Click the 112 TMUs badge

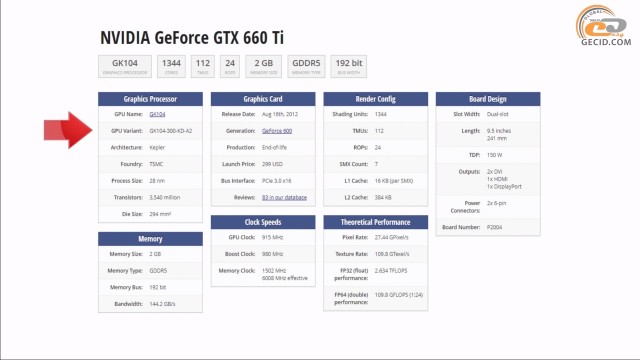[x=202, y=66]
